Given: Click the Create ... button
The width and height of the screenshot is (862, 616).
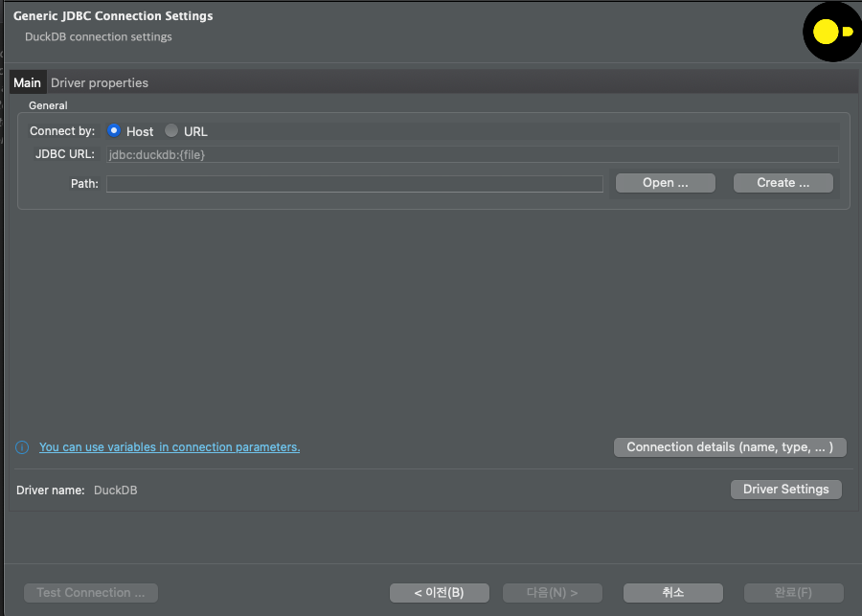Looking at the screenshot, I should (x=783, y=183).
